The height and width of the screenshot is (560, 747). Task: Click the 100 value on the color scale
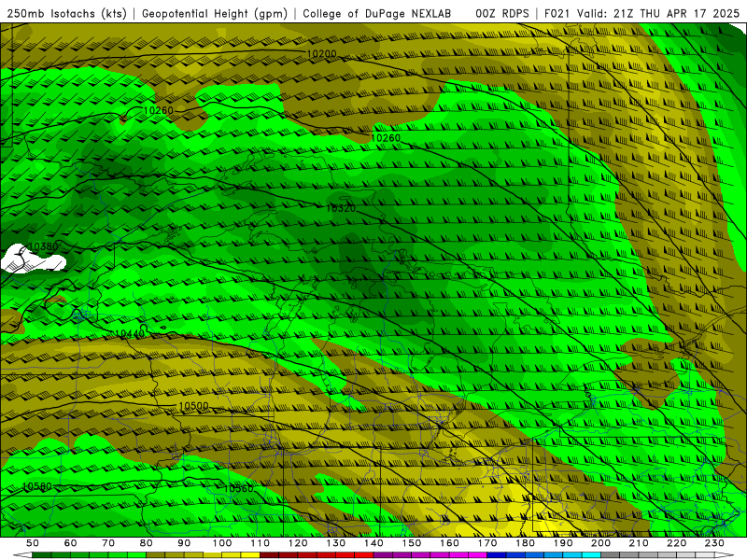pos(222,543)
